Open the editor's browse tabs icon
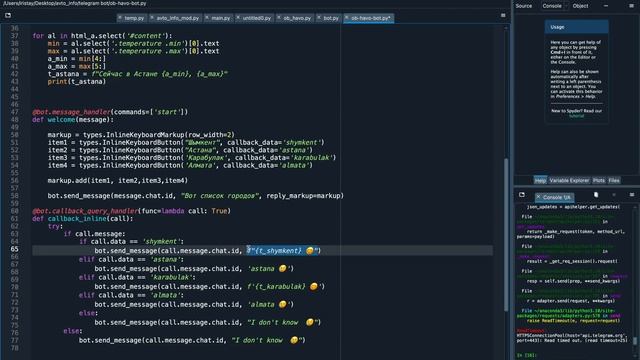 point(8,16)
